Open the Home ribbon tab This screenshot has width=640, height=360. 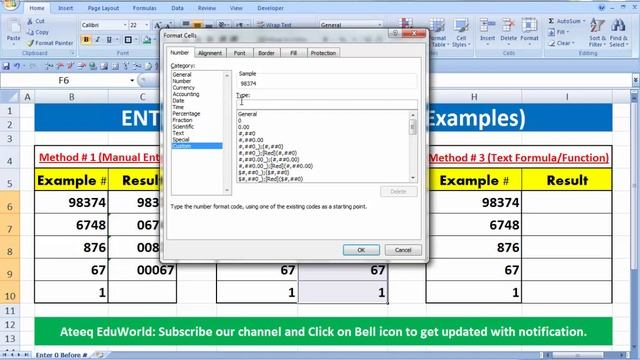tap(37, 8)
